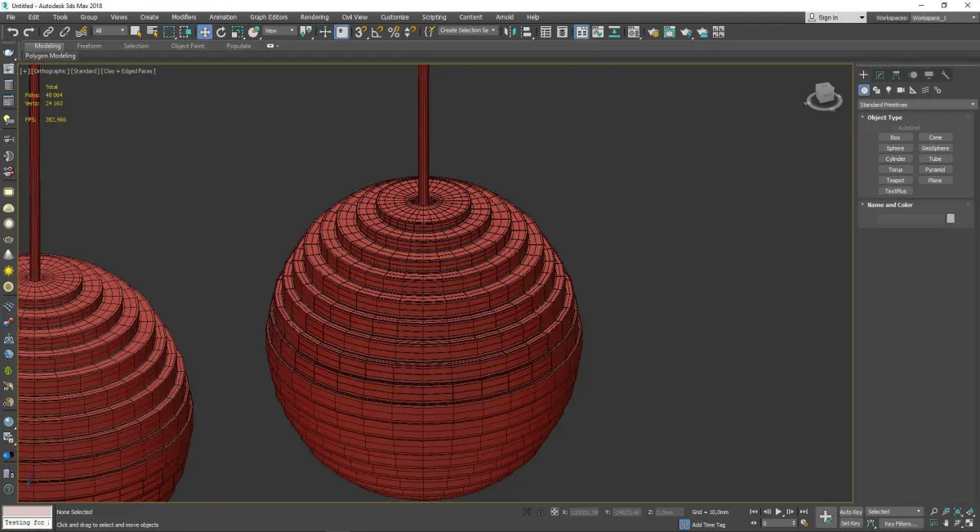Toggle Window/Crossing selection mode
The height and width of the screenshot is (532, 980).
[x=186, y=32]
